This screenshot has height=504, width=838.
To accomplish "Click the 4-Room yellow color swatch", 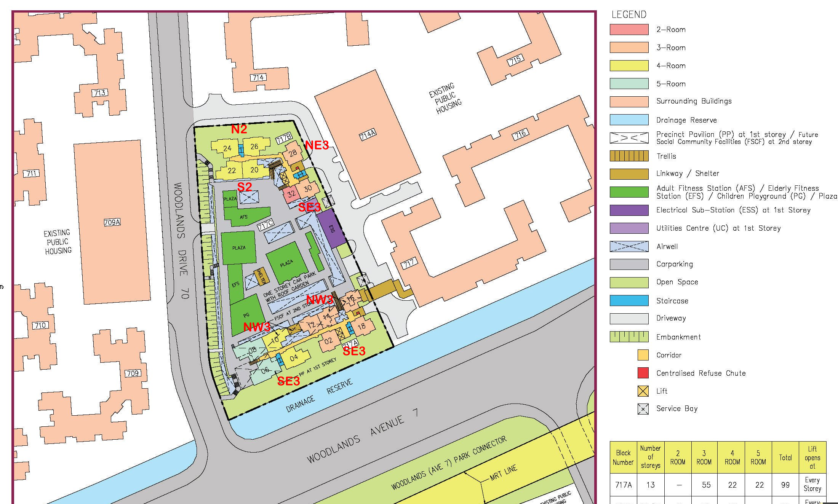I will tap(629, 65).
